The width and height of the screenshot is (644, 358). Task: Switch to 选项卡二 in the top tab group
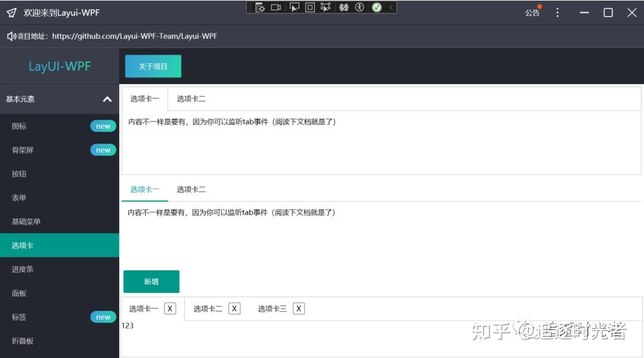point(190,98)
